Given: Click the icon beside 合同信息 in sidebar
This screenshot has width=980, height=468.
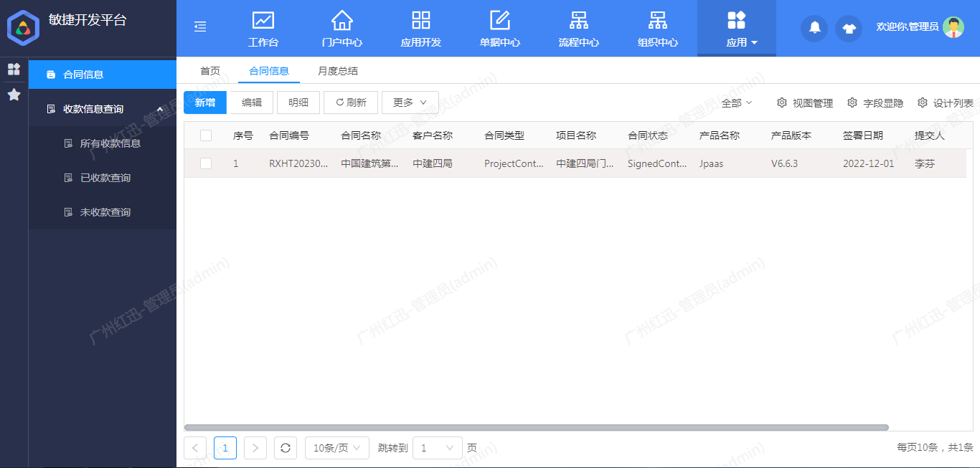Looking at the screenshot, I should point(51,75).
